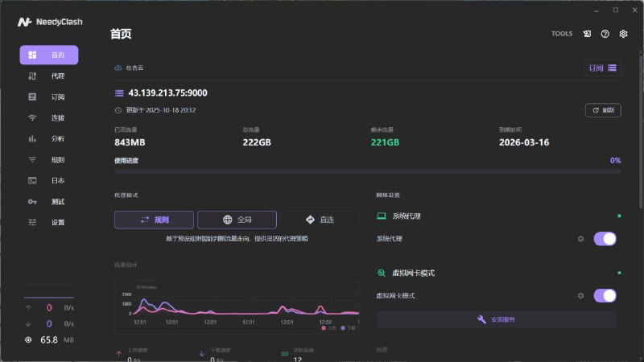This screenshot has width=644, height=362.
Task: Click the clock icon beside update time
Action: point(118,110)
